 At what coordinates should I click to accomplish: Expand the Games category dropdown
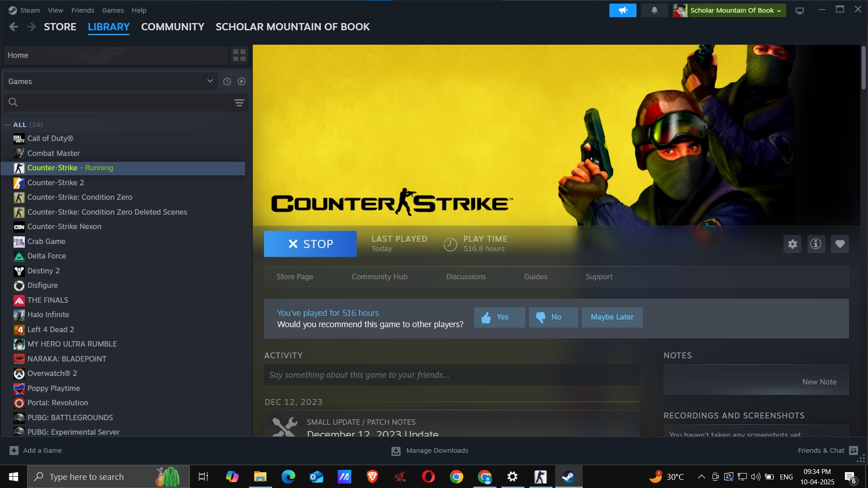coord(210,81)
